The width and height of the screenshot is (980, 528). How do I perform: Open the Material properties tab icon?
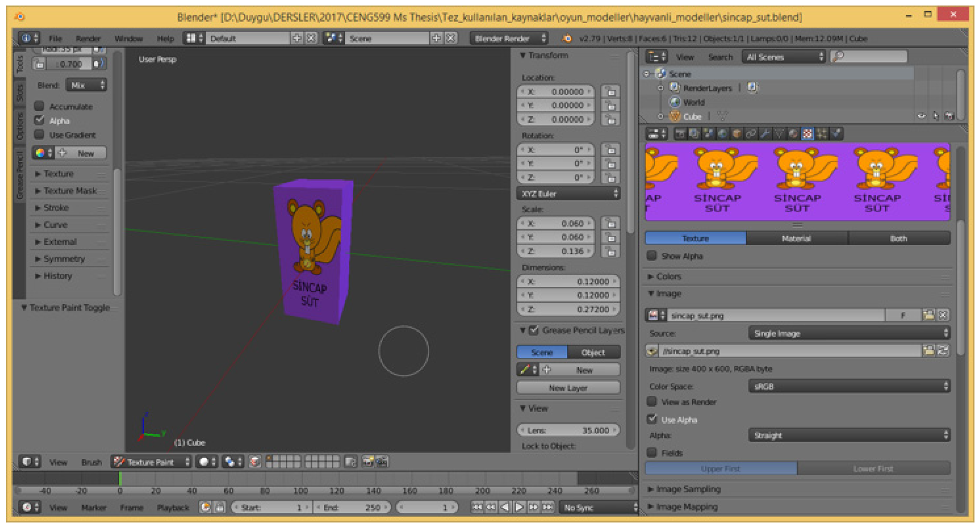793,134
